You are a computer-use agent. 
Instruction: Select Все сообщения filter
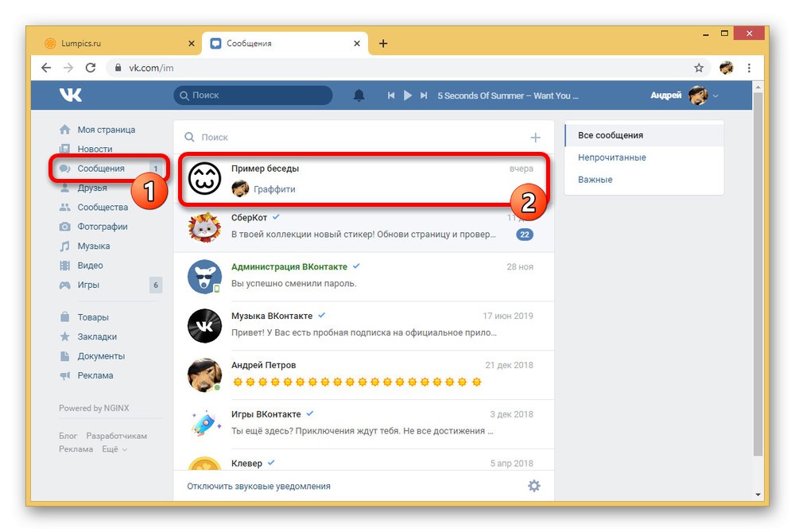(644, 135)
